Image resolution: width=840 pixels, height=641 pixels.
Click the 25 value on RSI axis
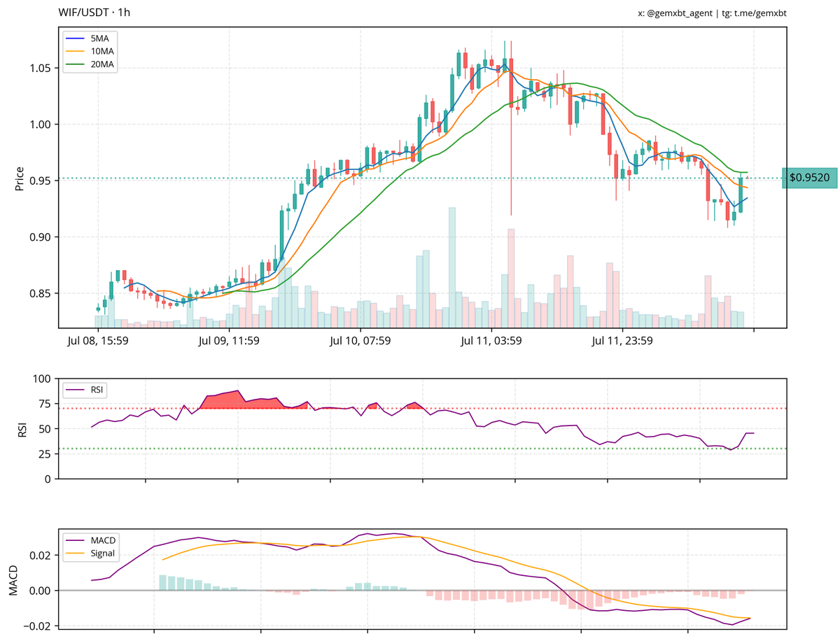(45, 453)
